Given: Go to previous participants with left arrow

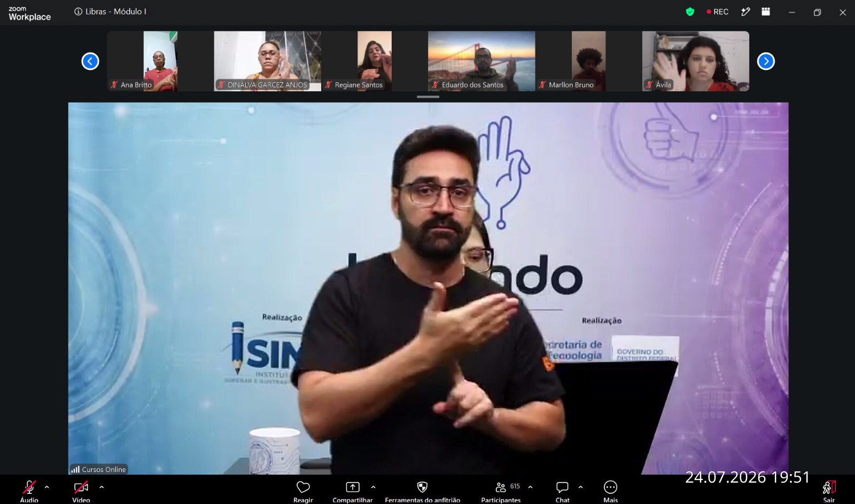Looking at the screenshot, I should click(90, 61).
